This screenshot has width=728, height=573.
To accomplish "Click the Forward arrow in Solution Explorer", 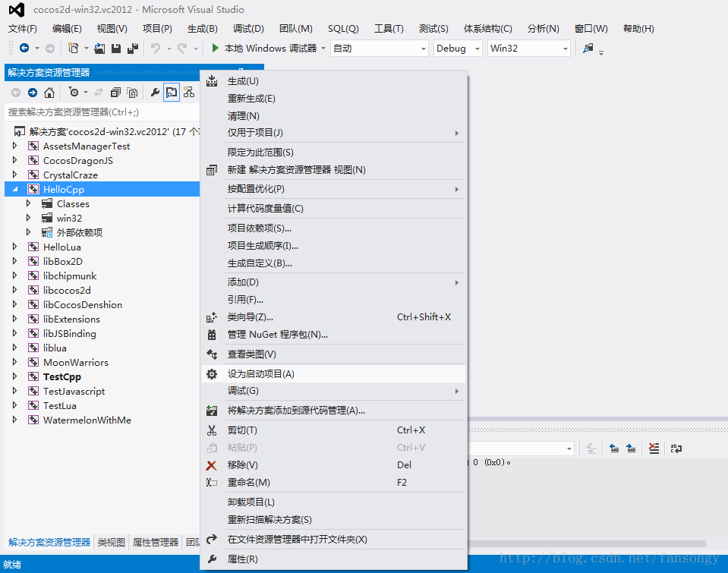I will tap(33, 93).
